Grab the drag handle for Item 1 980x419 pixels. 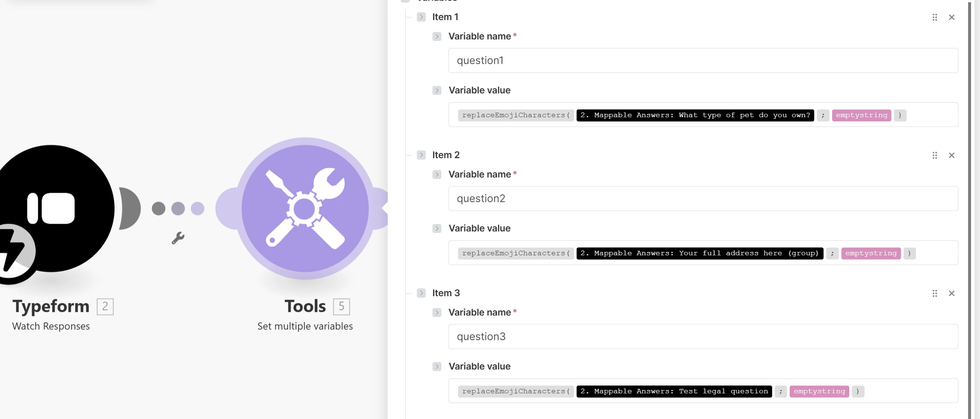(934, 17)
